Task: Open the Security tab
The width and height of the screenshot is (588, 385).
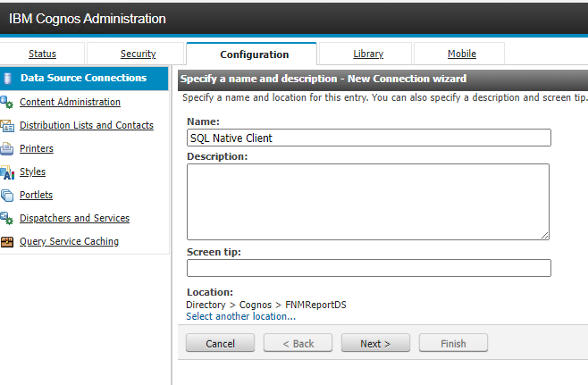Action: tap(138, 54)
